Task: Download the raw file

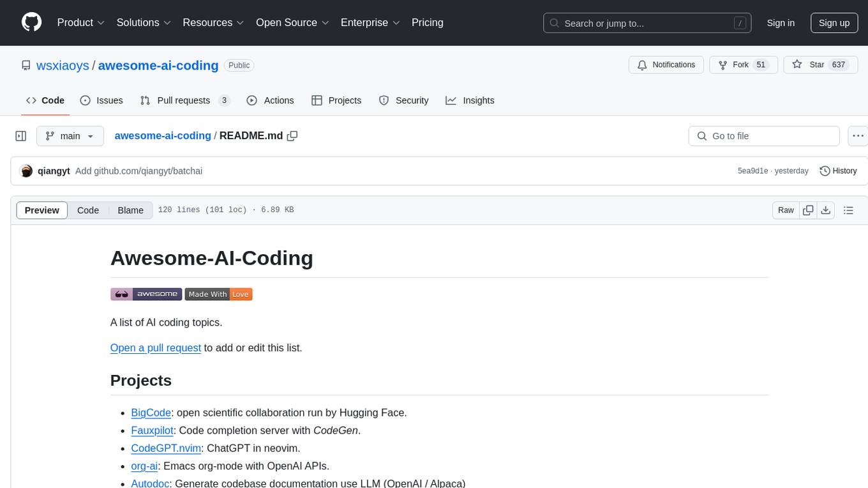Action: click(825, 210)
